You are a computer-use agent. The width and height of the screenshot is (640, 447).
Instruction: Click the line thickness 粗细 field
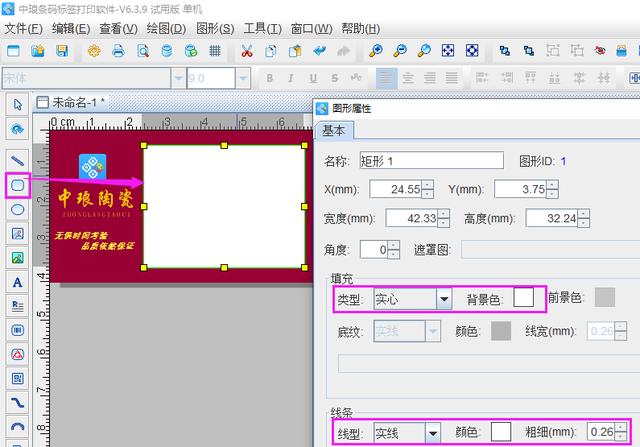(x=602, y=431)
